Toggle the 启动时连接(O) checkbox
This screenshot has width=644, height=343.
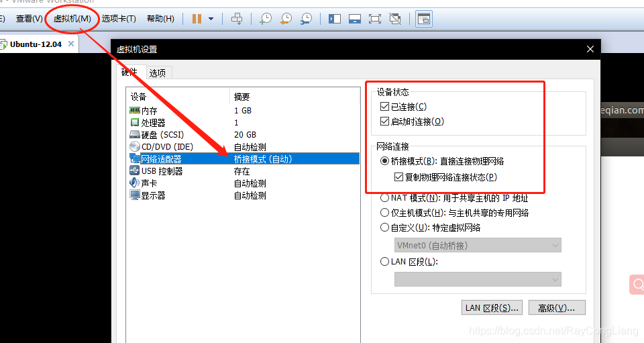click(x=384, y=121)
